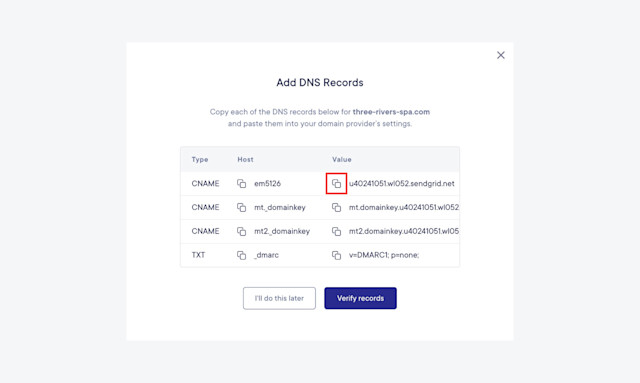This screenshot has width=640, height=383.
Task: Copy the em5126 host value
Action: (x=242, y=184)
